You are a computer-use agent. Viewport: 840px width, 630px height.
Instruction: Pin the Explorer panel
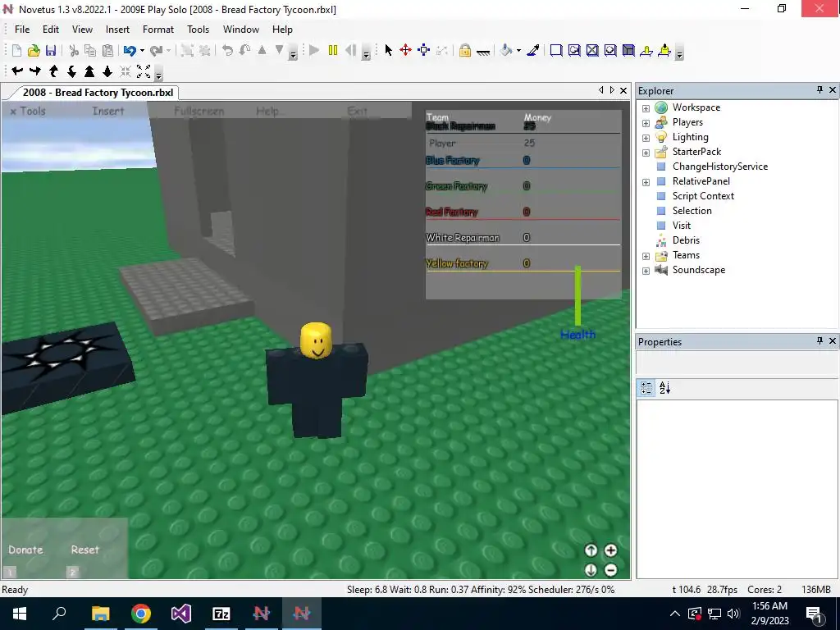pyautogui.click(x=819, y=90)
